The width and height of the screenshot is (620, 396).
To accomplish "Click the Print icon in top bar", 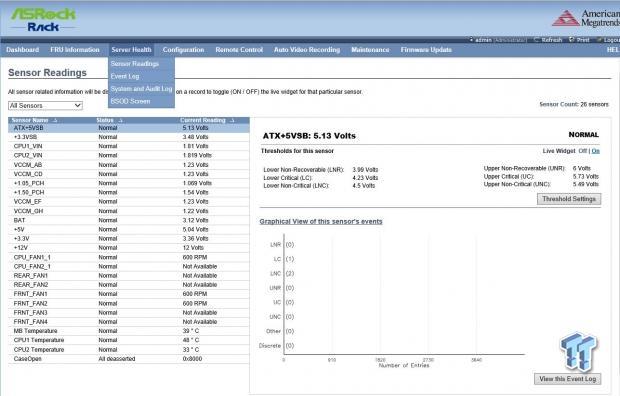I will [x=571, y=40].
